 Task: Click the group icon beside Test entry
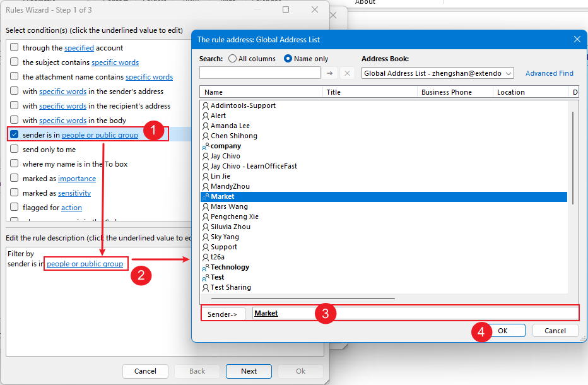[206, 277]
